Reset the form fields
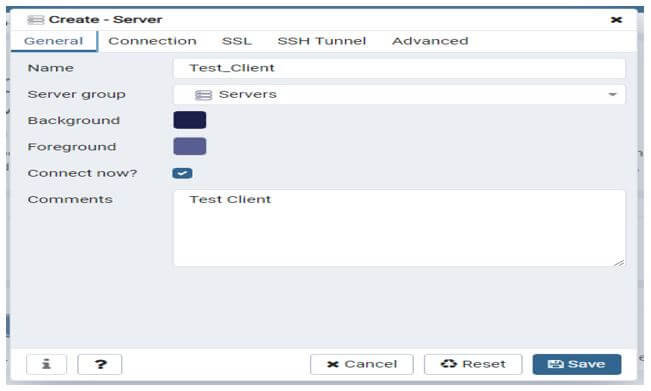This screenshot has width=651, height=391. [473, 364]
